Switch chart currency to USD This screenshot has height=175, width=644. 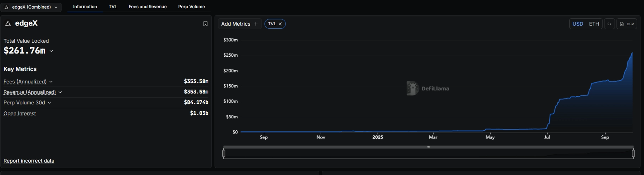578,24
